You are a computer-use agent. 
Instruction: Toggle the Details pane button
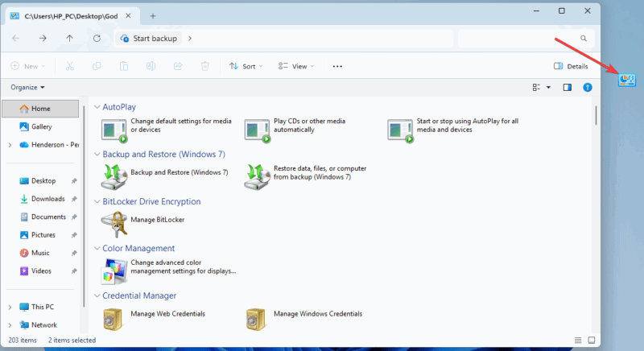571,66
